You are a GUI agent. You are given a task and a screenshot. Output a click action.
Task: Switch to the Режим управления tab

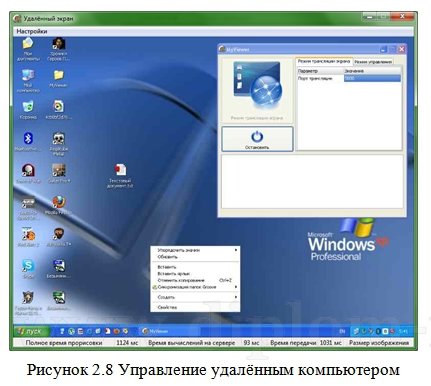click(373, 62)
